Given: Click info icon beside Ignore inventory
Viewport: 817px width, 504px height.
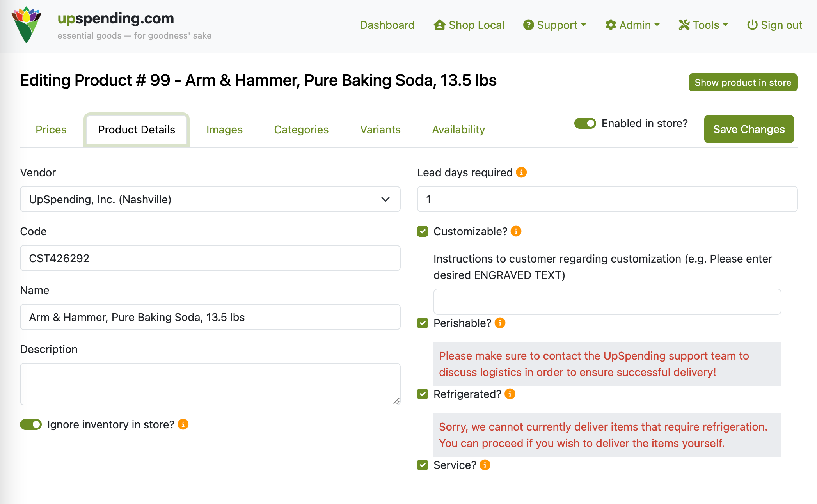Looking at the screenshot, I should point(183,424).
